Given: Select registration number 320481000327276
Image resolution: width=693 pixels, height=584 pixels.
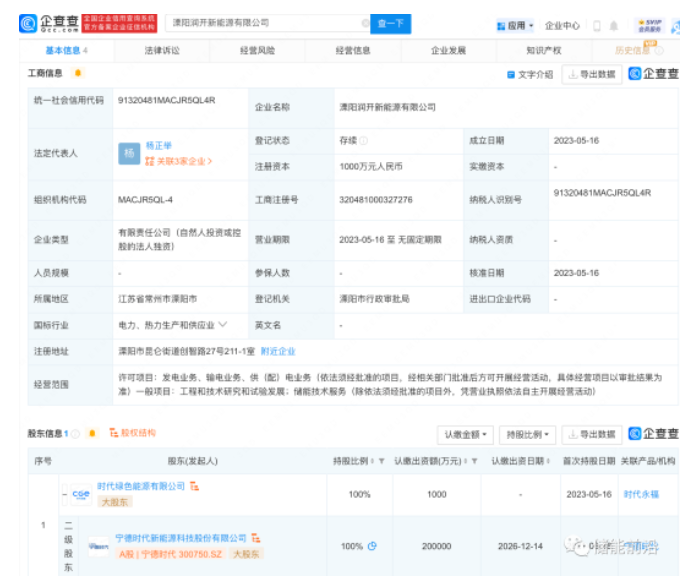Looking at the screenshot, I should click(376, 200).
